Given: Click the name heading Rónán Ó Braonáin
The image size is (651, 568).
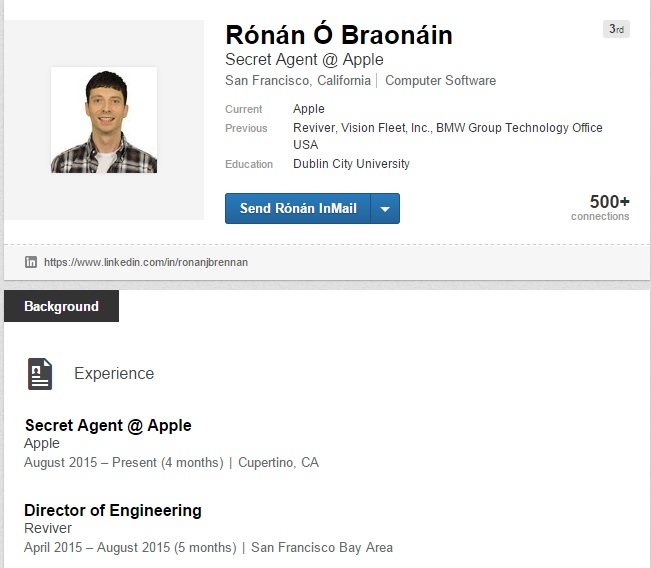Looking at the screenshot, I should coord(339,35).
